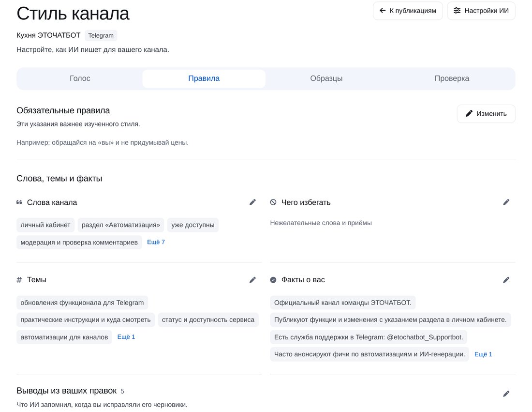Switch to the «Голос» tab
Screen dimensions: 532x412
click(80, 78)
